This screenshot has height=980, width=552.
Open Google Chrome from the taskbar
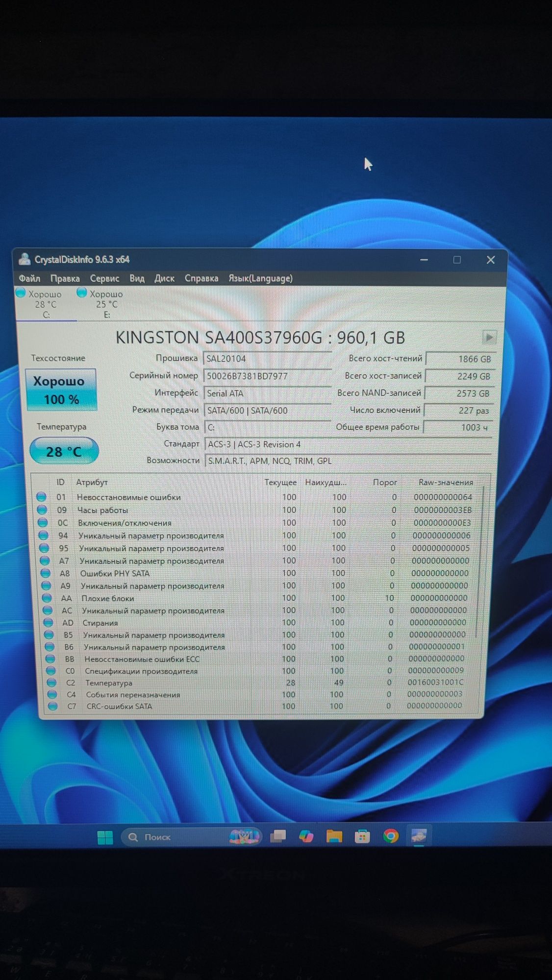click(391, 836)
